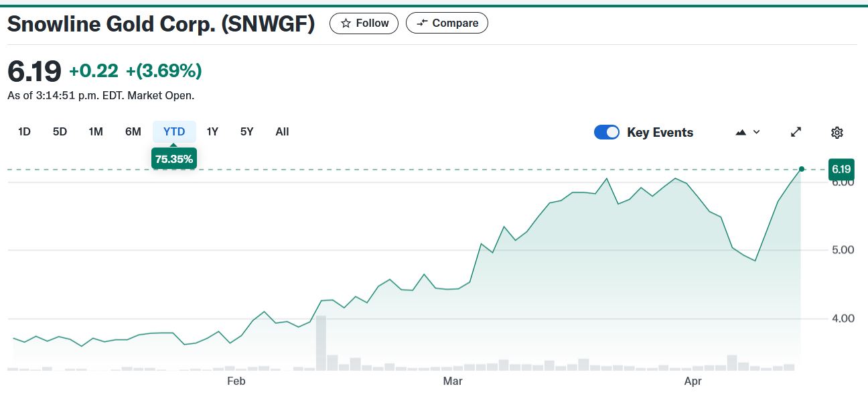This screenshot has height=405, width=868.
Task: Show All time chart range
Action: 282,131
